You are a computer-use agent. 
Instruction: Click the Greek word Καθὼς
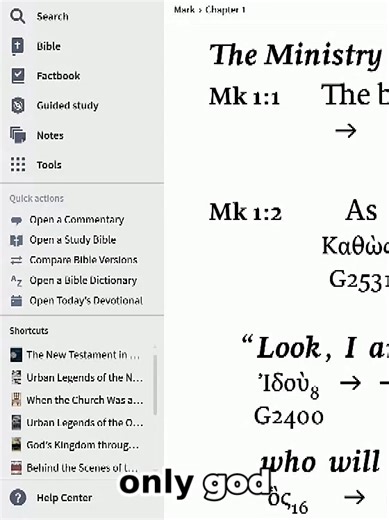tap(355, 246)
